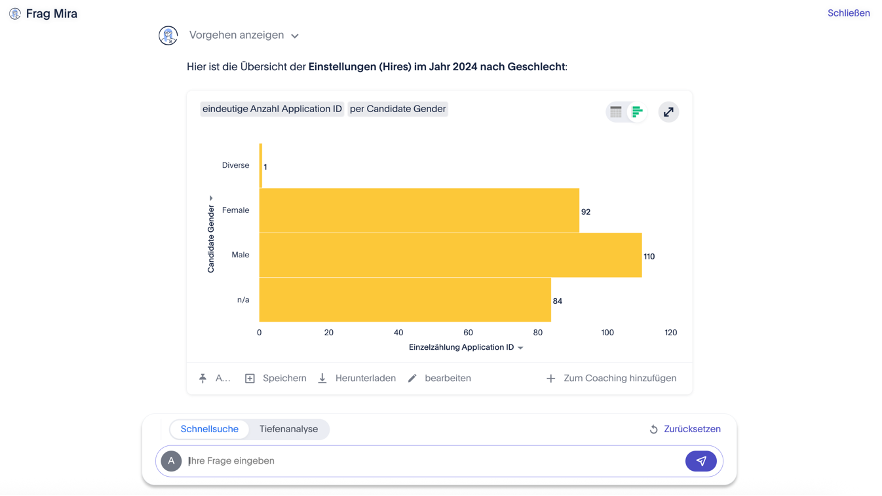Add to coaching via plus icon

[x=550, y=378]
